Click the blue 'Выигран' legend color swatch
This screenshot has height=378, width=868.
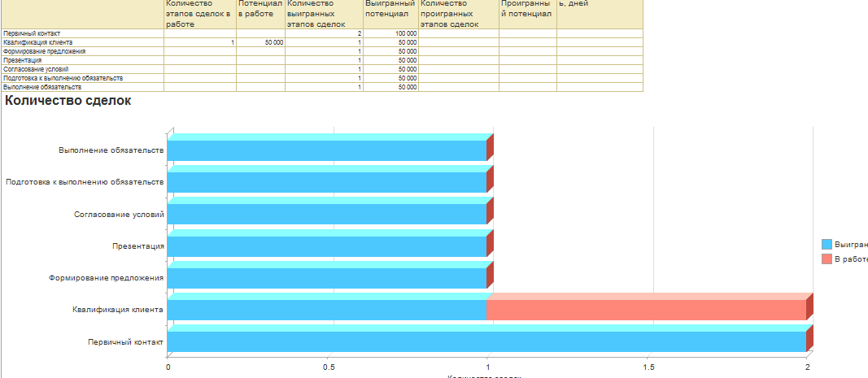(x=827, y=244)
